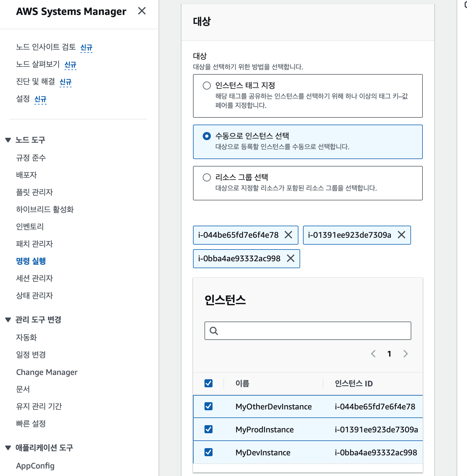Open Change Manager in sidebar
467x476 pixels.
pyautogui.click(x=47, y=372)
